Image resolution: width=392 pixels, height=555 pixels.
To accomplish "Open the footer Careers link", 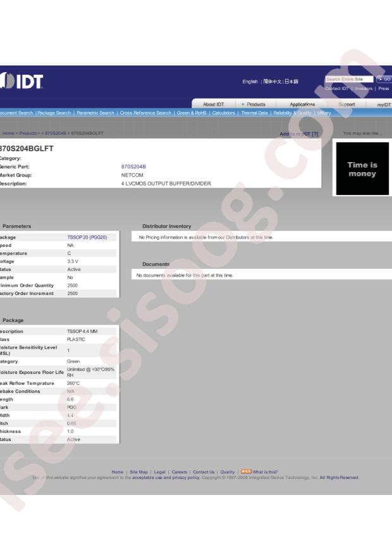I will [179, 472].
